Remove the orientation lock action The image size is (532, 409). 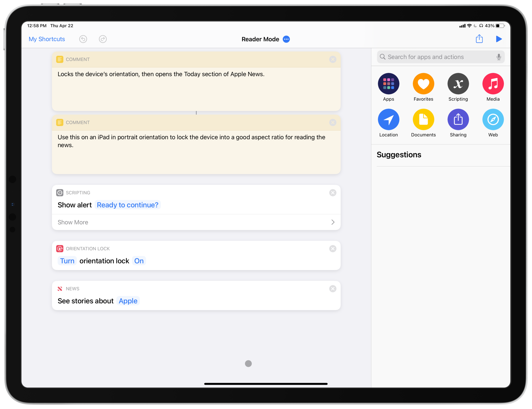click(333, 249)
